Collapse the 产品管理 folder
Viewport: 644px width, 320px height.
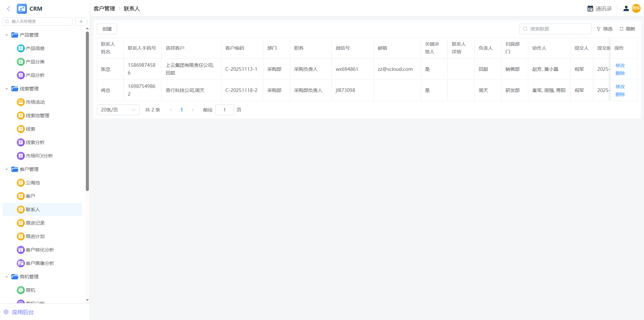[7, 35]
